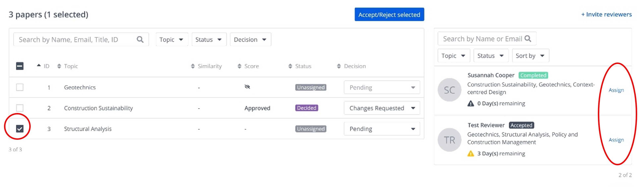Open the papers Decision filter dropdown
Screen dimensions: 644x187
(x=251, y=39)
